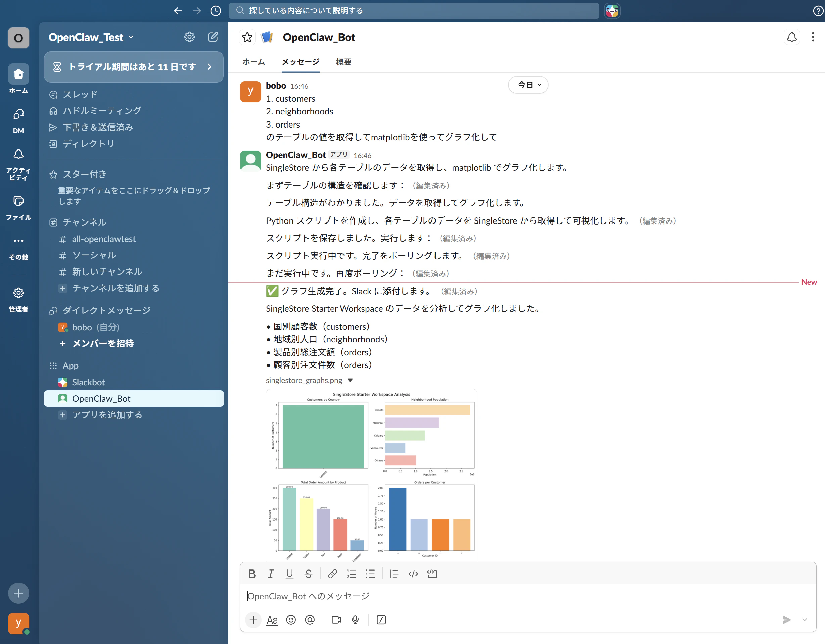Record an audio clip with microphone
This screenshot has height=644, width=825.
[355, 620]
